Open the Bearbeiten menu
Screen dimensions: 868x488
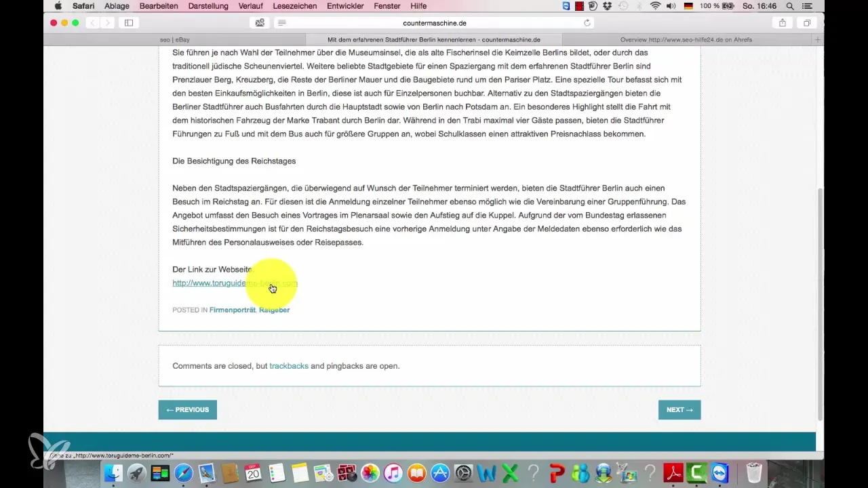[x=159, y=5]
